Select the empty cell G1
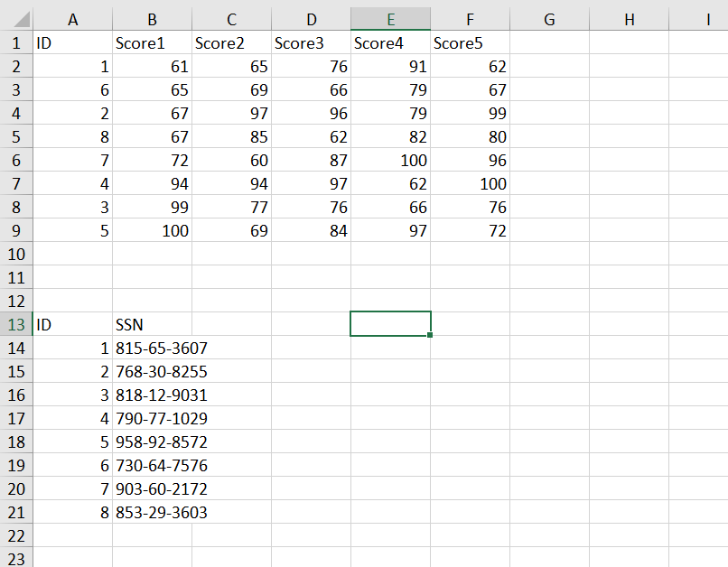This screenshot has height=567, width=728. point(548,42)
